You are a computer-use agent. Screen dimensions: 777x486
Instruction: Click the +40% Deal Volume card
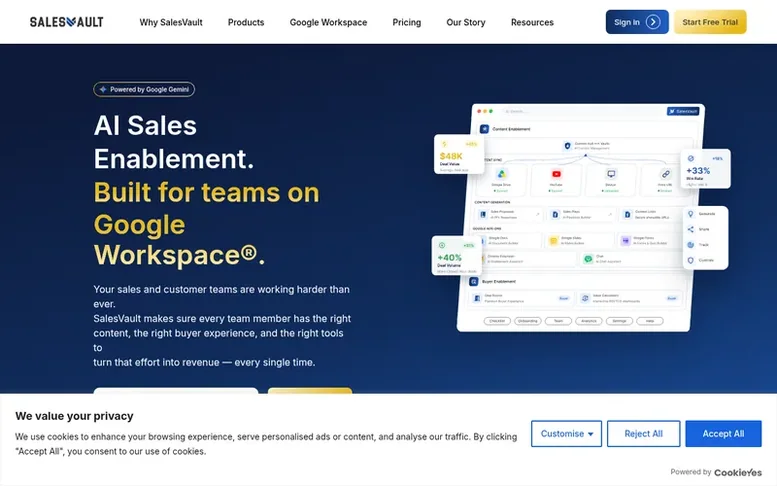click(x=456, y=256)
